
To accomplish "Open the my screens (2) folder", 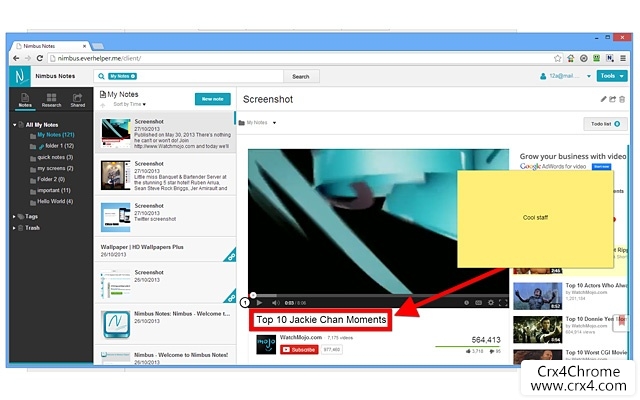I will [x=55, y=168].
